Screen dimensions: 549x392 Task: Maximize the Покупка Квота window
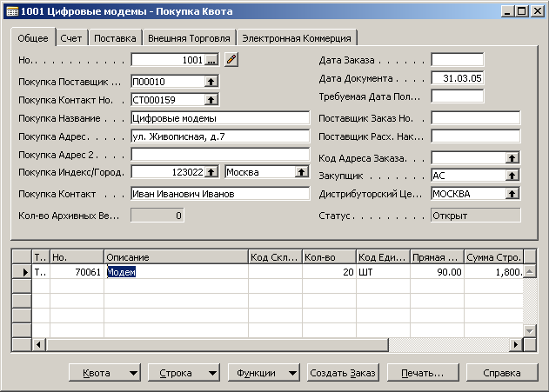tap(522, 11)
